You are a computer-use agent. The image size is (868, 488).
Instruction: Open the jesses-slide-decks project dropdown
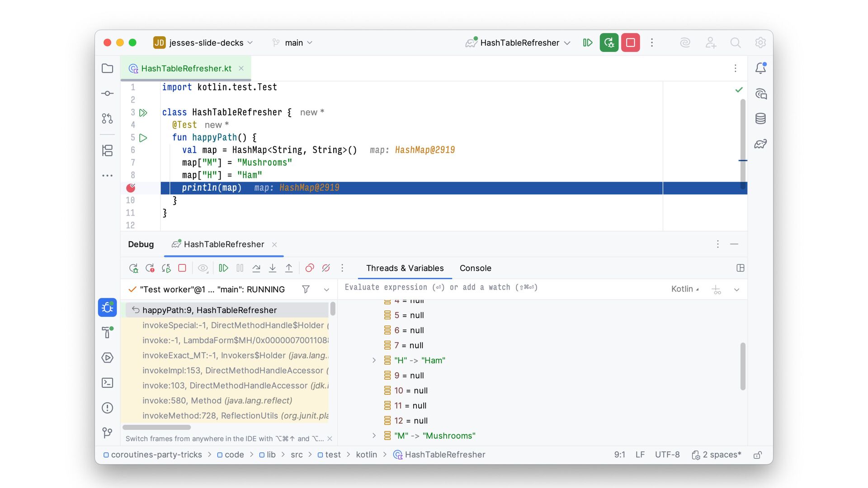[x=203, y=42]
